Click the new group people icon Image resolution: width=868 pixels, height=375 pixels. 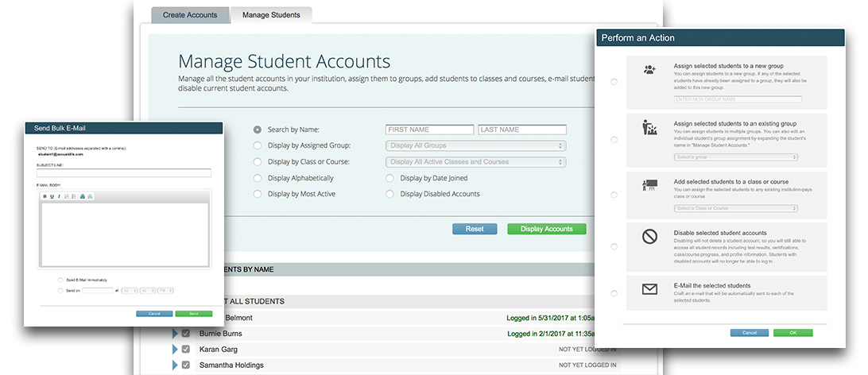(x=649, y=71)
